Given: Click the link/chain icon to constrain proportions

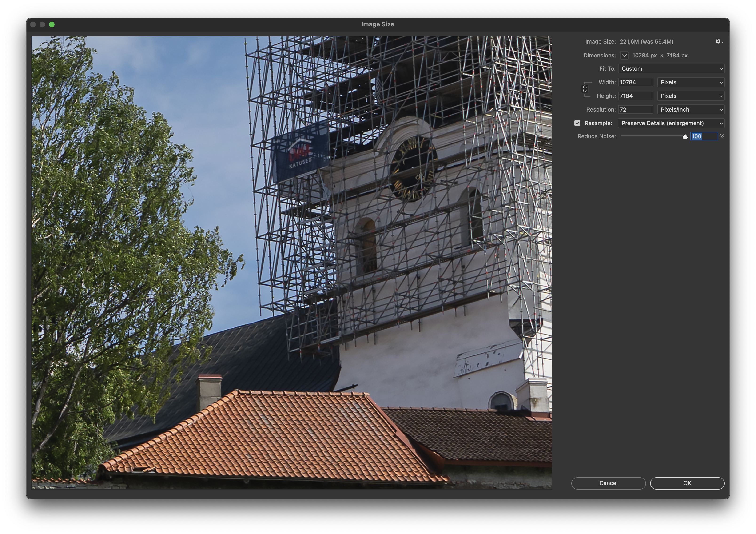Looking at the screenshot, I should pos(585,89).
